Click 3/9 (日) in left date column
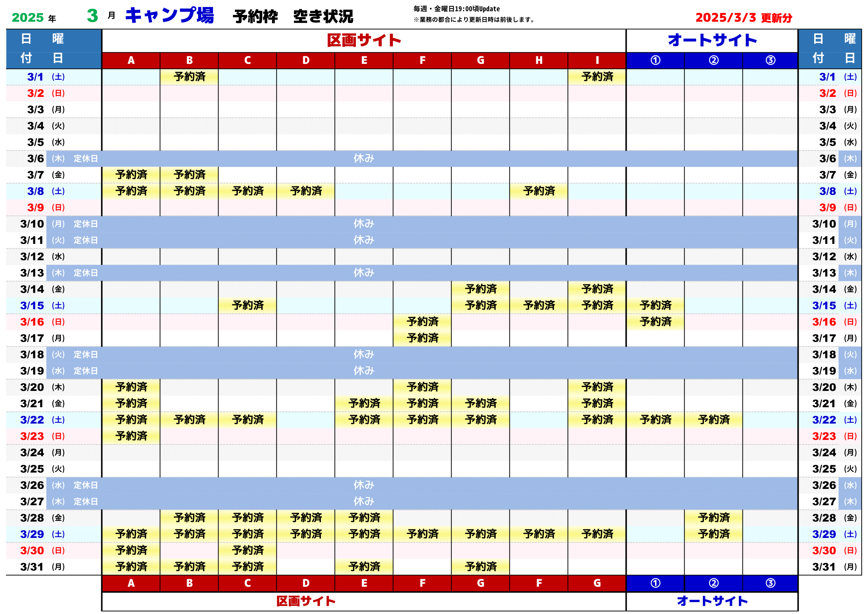Screen dimensions: 868x614 tap(46, 208)
